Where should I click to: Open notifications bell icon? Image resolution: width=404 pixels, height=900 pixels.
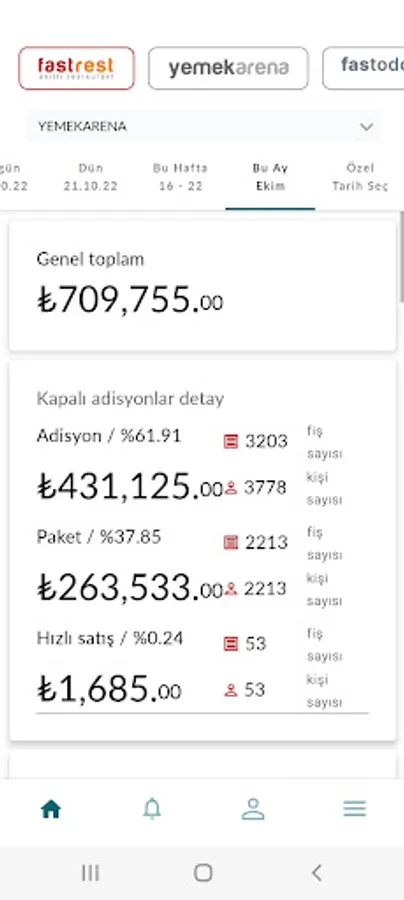[x=152, y=809]
